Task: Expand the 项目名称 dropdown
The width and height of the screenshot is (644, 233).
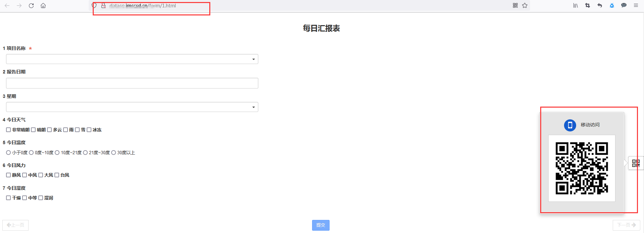Action: [132, 59]
